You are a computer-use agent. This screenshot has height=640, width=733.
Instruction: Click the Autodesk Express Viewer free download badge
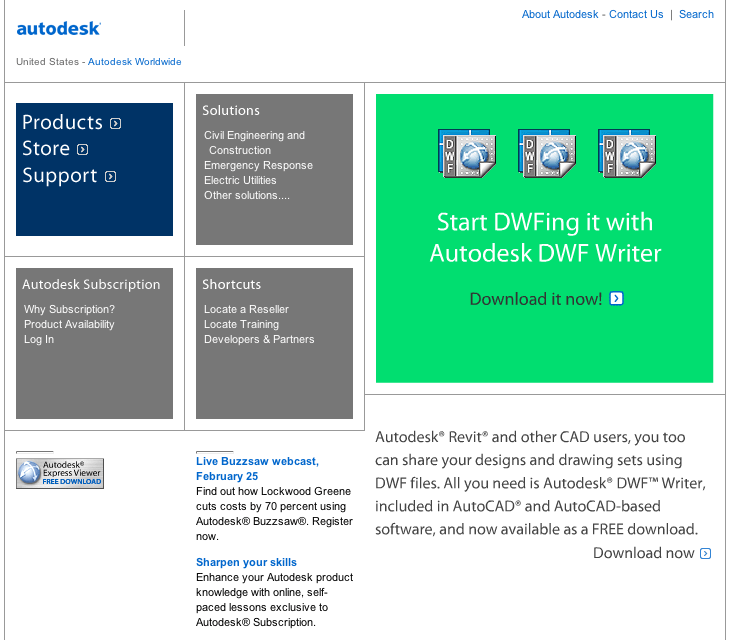click(60, 473)
